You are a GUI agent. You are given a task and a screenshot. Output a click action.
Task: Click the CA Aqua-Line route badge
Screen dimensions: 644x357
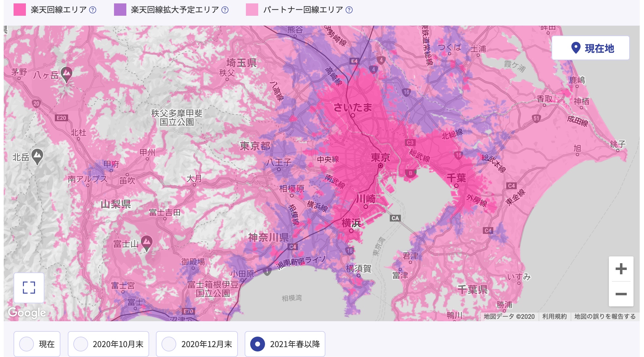click(x=395, y=218)
